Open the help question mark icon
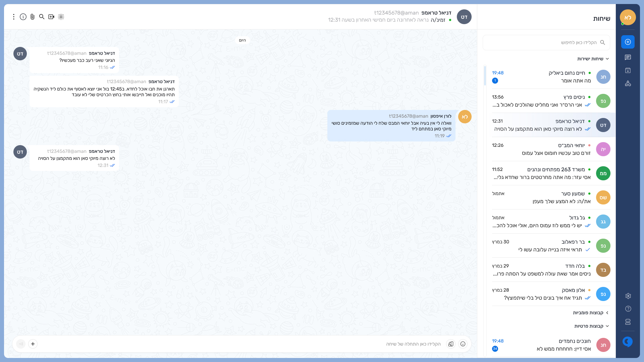The image size is (644, 362). click(x=628, y=309)
